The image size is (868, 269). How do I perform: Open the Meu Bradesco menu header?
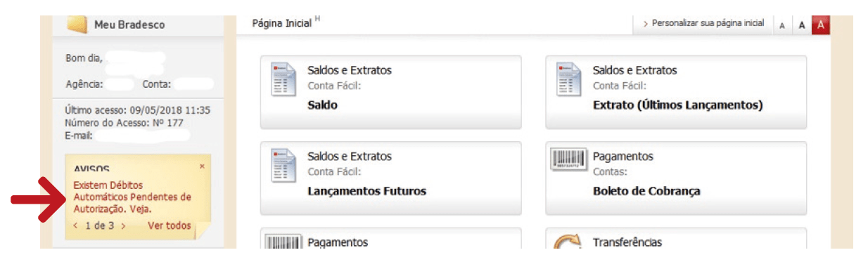129,25
